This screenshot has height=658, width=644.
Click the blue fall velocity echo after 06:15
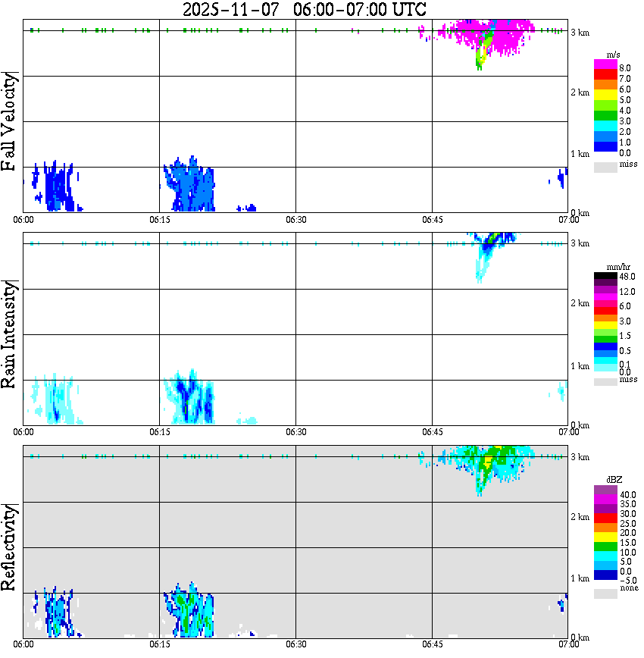coord(191,186)
